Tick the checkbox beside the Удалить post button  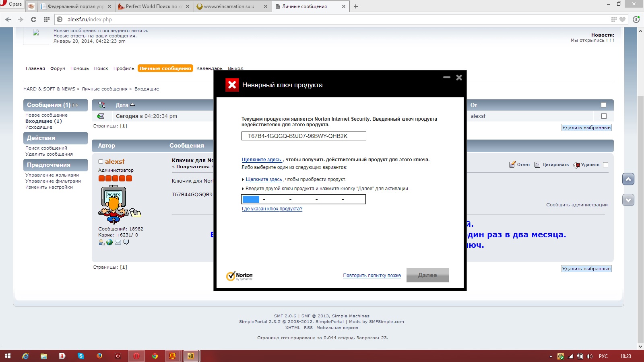coord(606,165)
